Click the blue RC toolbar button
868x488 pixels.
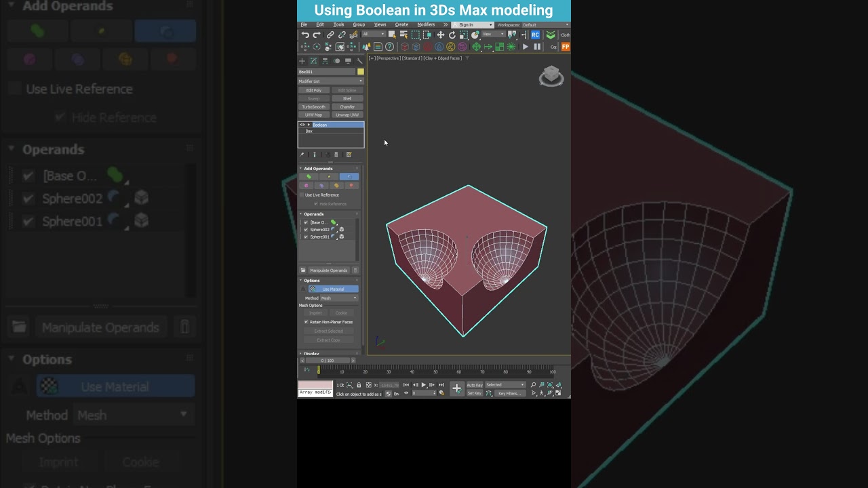[x=536, y=35]
